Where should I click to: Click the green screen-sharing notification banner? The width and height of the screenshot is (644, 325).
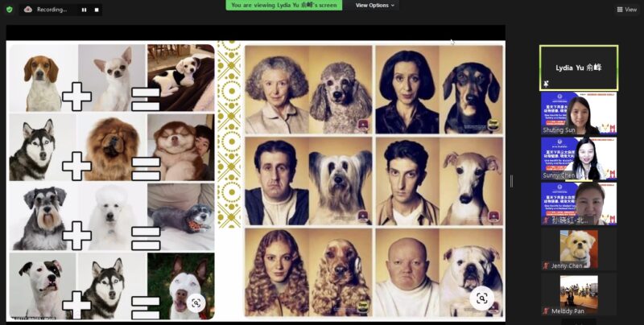click(x=284, y=5)
